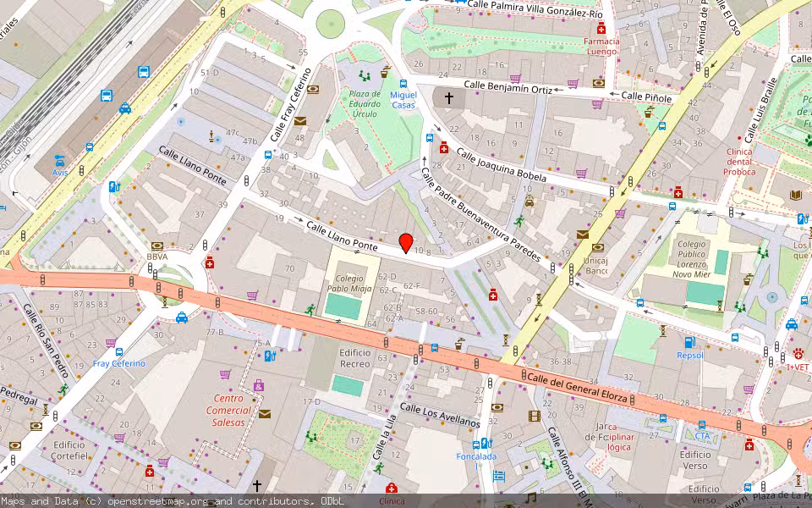Click the Calle la Lila street label
Image resolution: width=812 pixels, height=508 pixels.
point(384,438)
